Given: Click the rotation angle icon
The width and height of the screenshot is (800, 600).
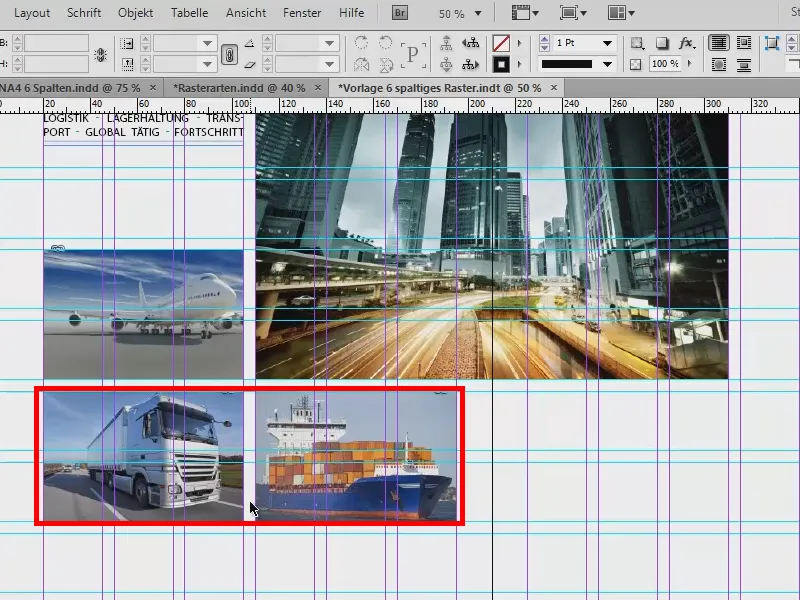Looking at the screenshot, I should click(249, 43).
